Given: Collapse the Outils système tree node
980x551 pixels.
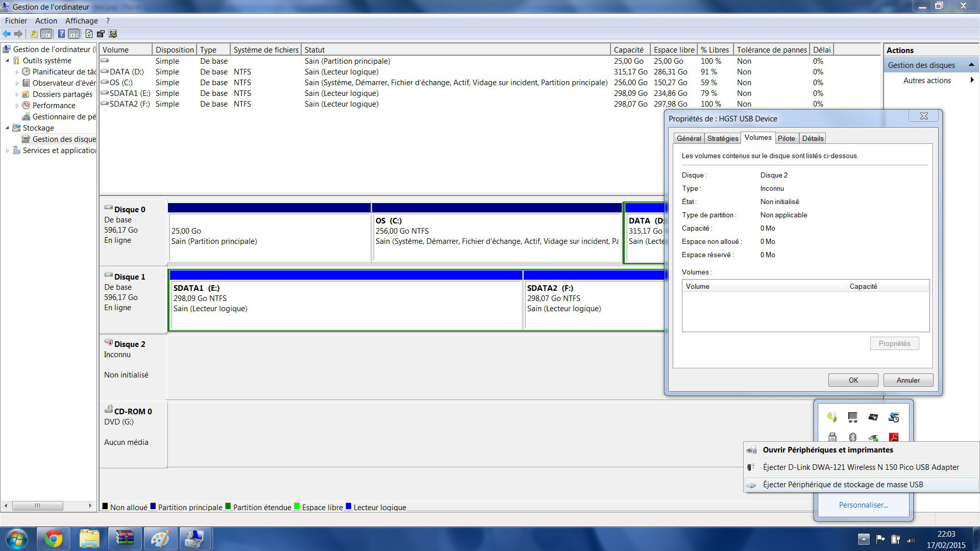Looking at the screenshot, I should point(7,61).
